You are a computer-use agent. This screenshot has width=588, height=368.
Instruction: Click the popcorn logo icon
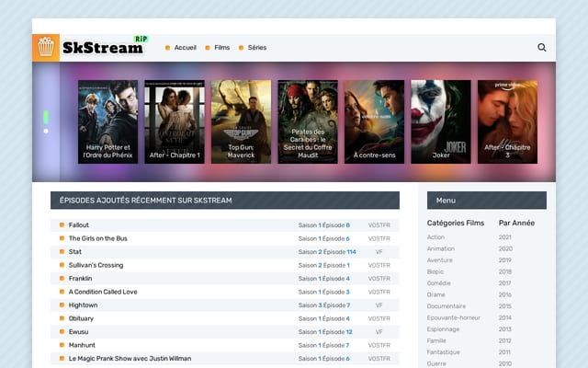point(46,48)
